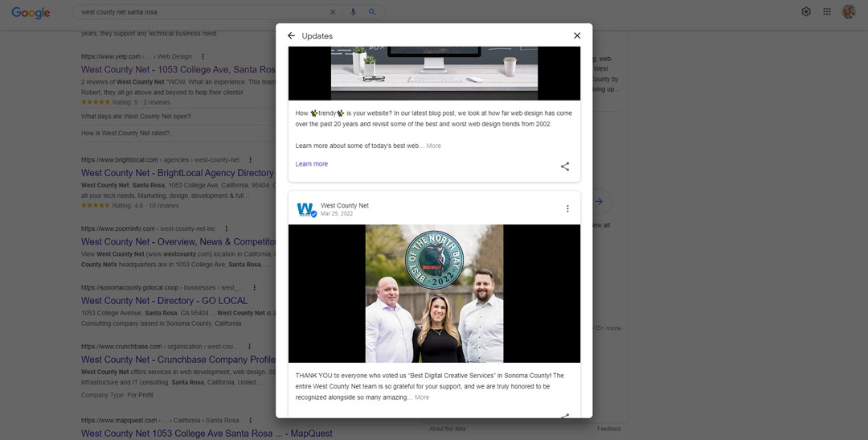The height and width of the screenshot is (440, 868).
Task: Open the Google account avatar
Action: tap(849, 11)
